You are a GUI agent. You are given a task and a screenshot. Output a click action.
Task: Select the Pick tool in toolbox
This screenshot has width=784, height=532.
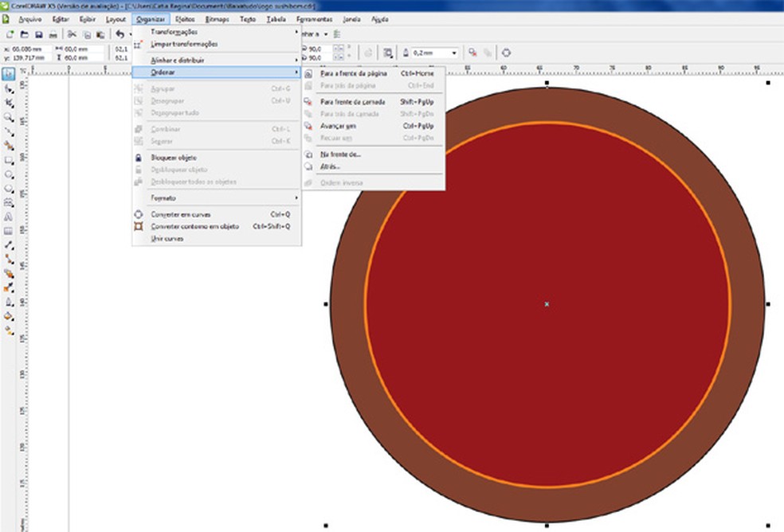pos(9,74)
